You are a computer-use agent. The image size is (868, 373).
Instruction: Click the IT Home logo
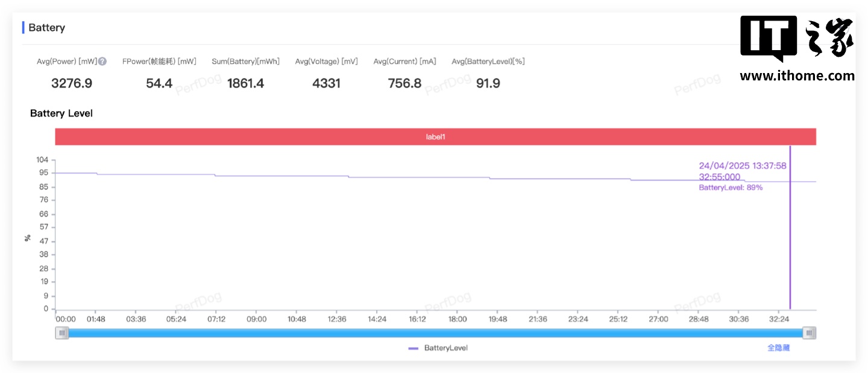[797, 38]
